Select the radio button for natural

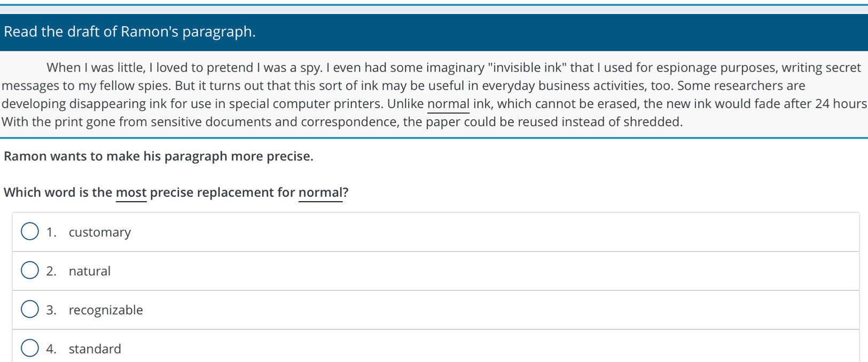[30, 271]
